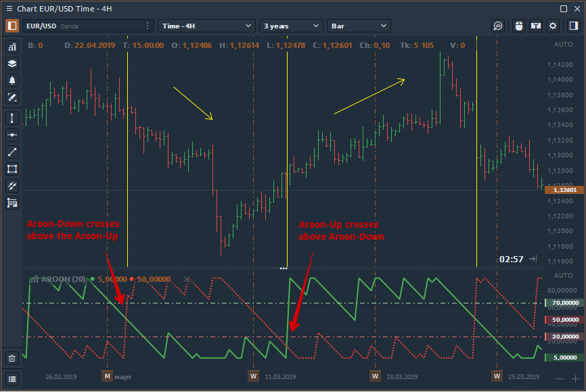Click AUTO scale on the price axis
Viewport: 586px width, 392px height.
563,45
